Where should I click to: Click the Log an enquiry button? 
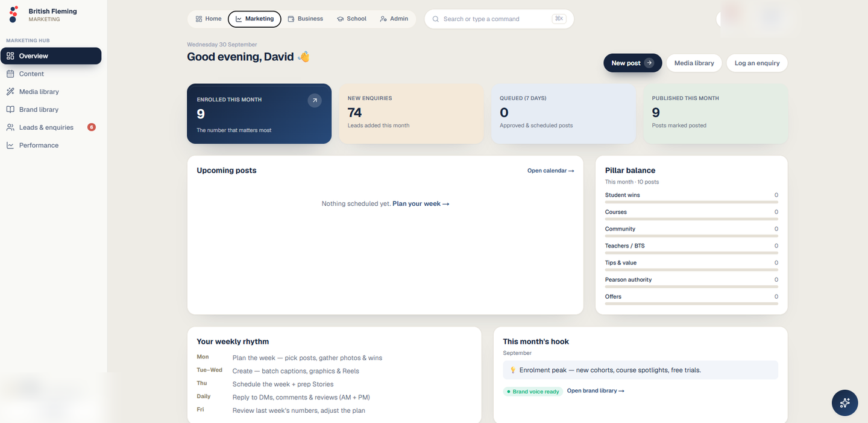[757, 63]
